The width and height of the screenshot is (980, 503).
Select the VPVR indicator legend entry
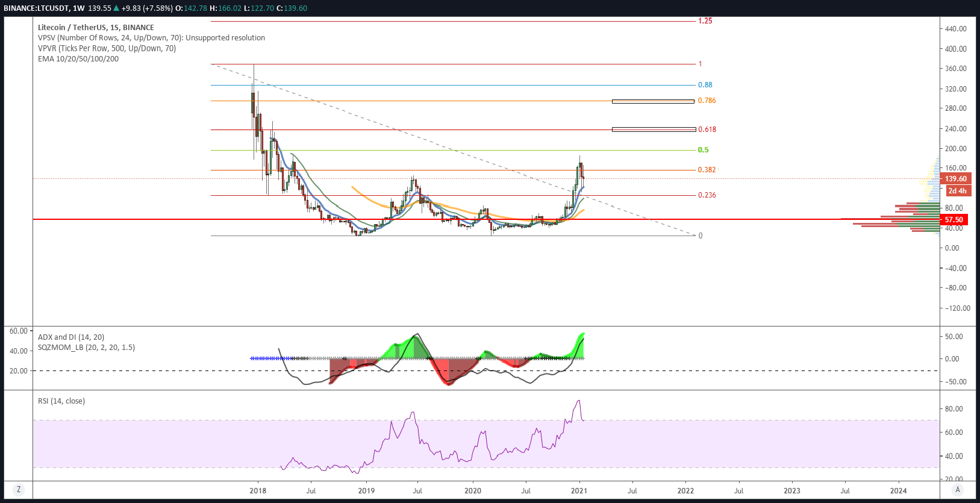[107, 48]
